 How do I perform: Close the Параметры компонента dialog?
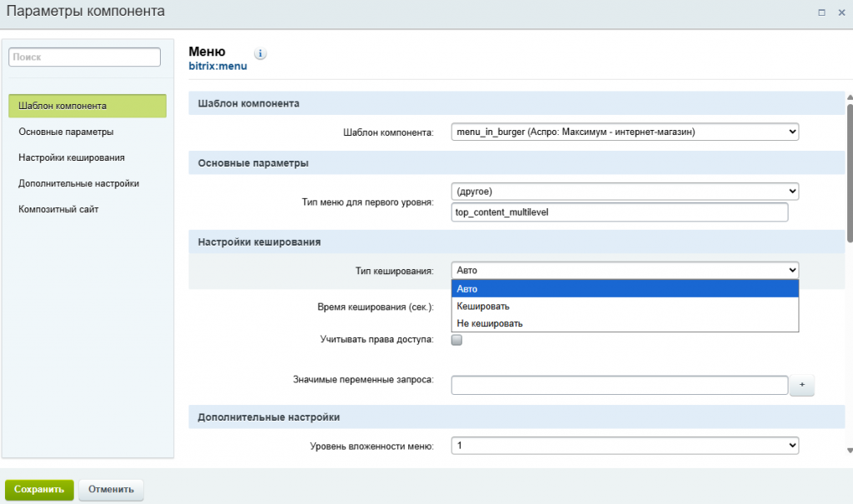pyautogui.click(x=840, y=12)
